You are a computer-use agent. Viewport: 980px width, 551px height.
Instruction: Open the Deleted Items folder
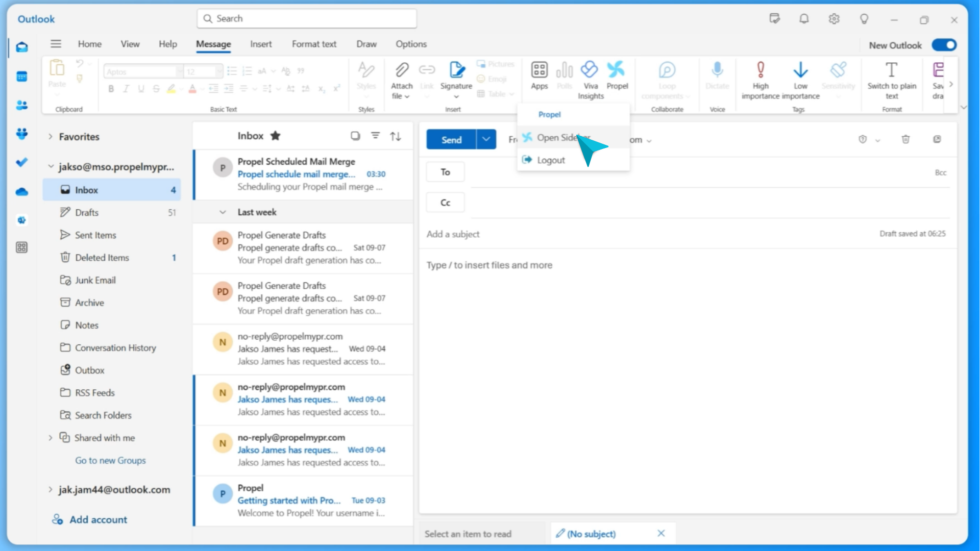pos(112,257)
